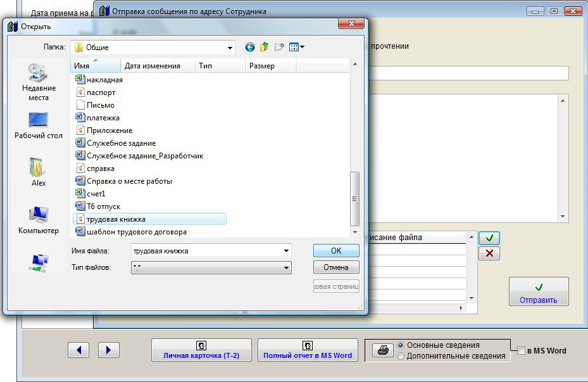This screenshot has height=382, width=588.
Task: Expand the Имя файла dropdown
Action: click(286, 251)
